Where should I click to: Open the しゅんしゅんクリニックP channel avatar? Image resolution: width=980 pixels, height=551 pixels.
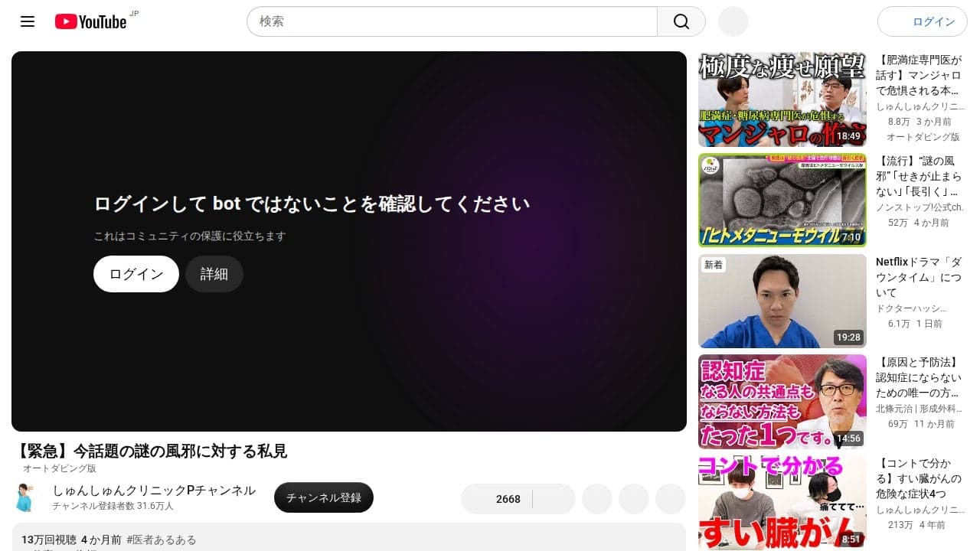[x=26, y=497]
